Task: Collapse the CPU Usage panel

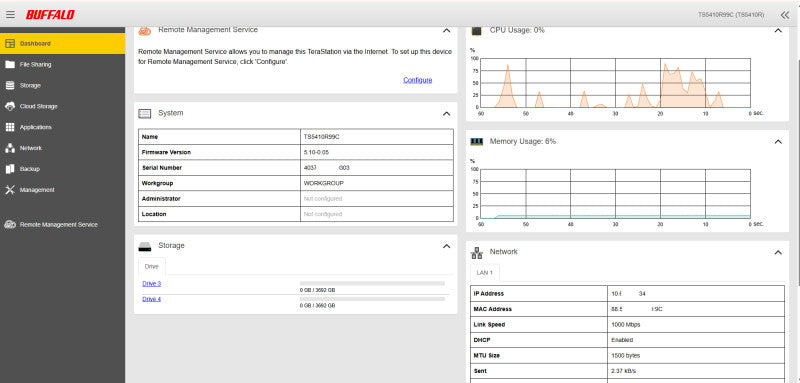Action: coord(778,31)
